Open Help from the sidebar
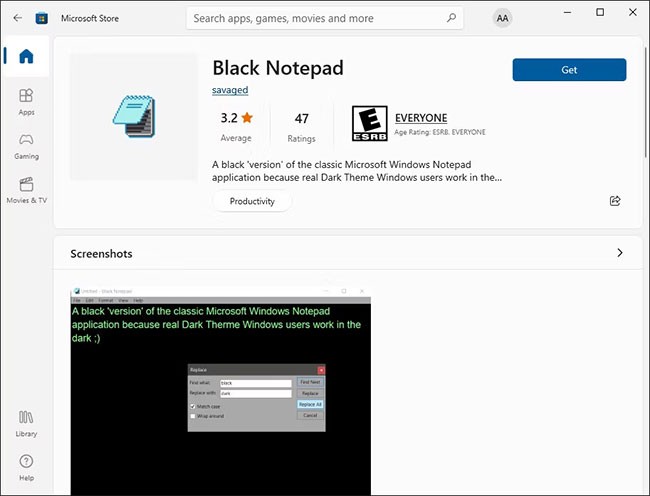Screen dimensions: 650x496 click(x=26, y=466)
